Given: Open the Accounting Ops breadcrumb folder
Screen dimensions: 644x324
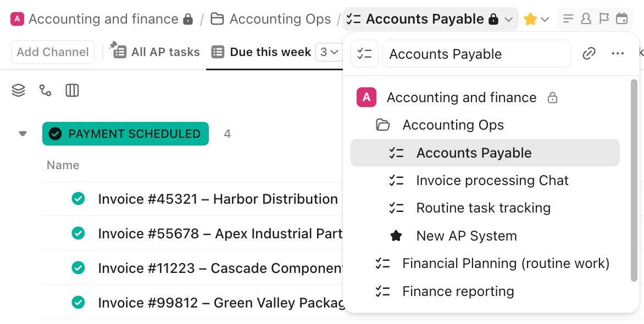Looking at the screenshot, I should point(271,19).
